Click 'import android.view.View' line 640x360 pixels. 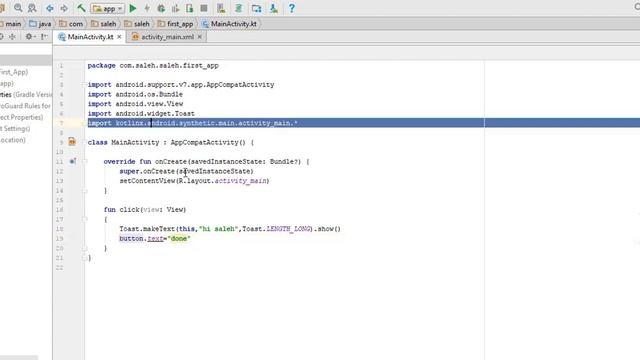(x=135, y=104)
